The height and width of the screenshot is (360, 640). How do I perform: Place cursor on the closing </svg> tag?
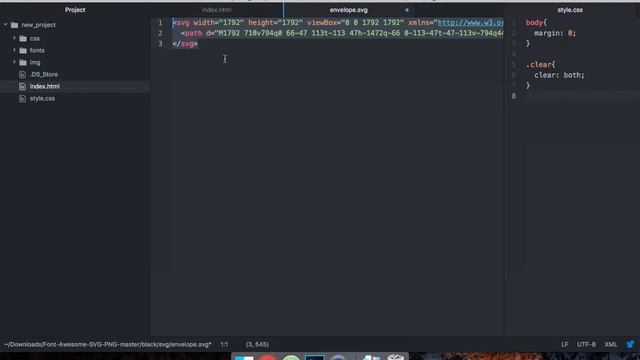(185, 44)
